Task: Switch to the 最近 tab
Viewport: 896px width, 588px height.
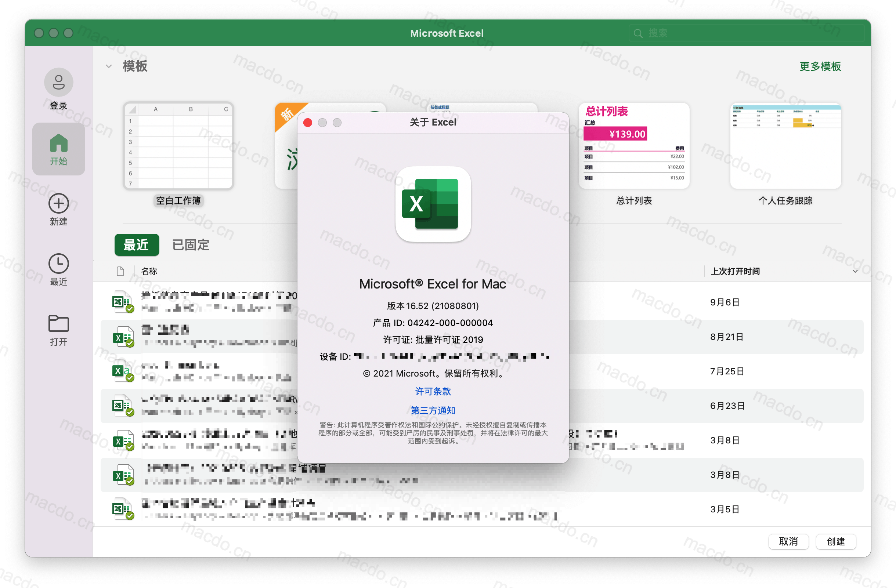Action: [137, 245]
